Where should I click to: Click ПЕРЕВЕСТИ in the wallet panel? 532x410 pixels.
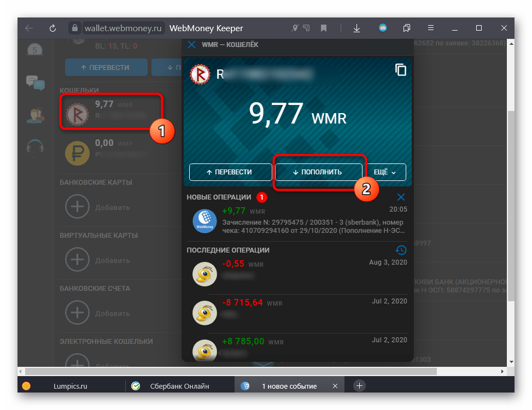(x=230, y=172)
